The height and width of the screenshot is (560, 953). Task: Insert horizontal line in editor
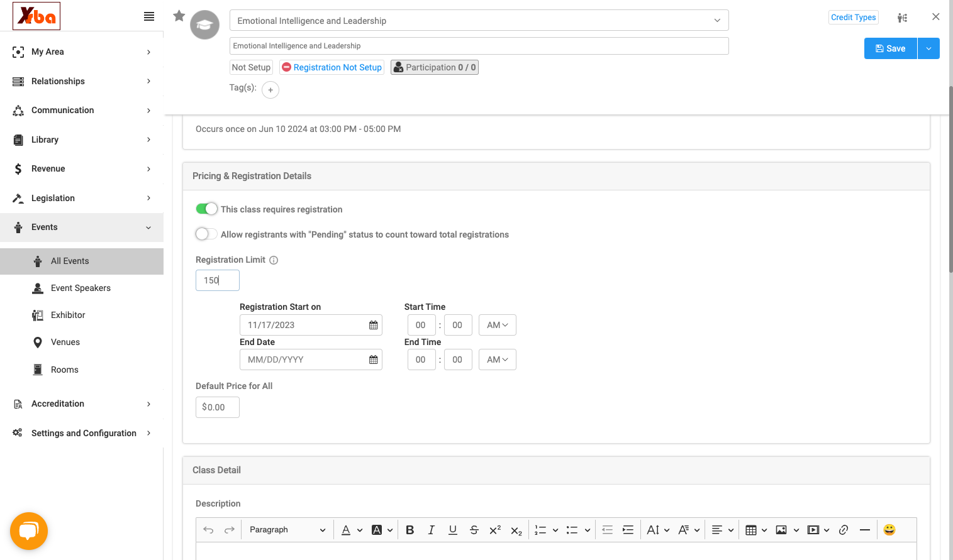click(865, 530)
